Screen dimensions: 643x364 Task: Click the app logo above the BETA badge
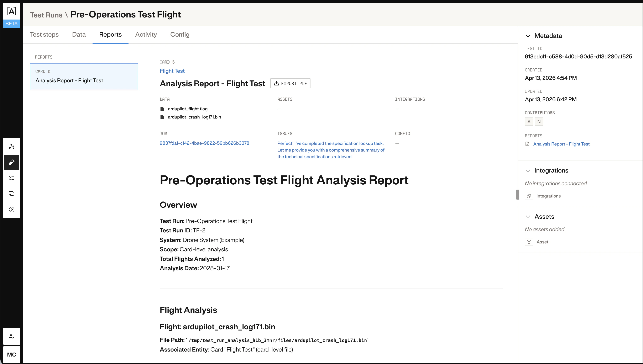(11, 11)
